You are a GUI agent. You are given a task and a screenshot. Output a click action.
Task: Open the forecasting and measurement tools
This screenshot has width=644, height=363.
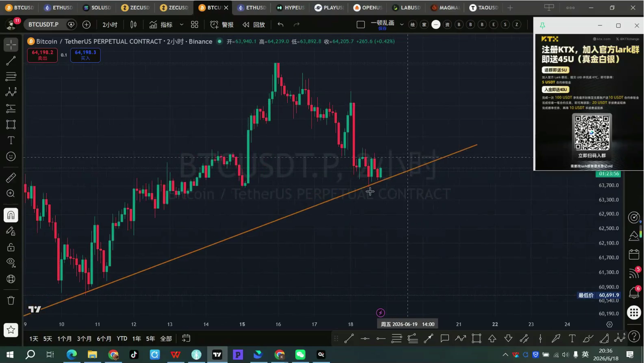pyautogui.click(x=11, y=108)
